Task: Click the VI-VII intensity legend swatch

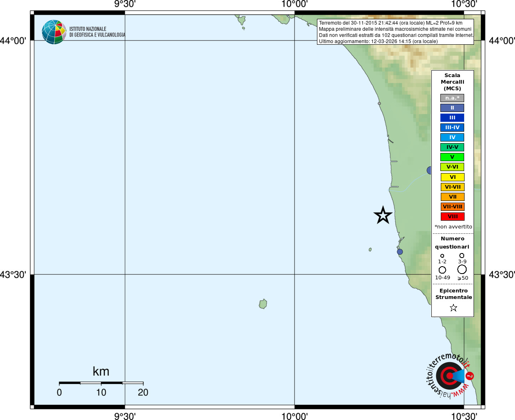Action: click(x=452, y=187)
